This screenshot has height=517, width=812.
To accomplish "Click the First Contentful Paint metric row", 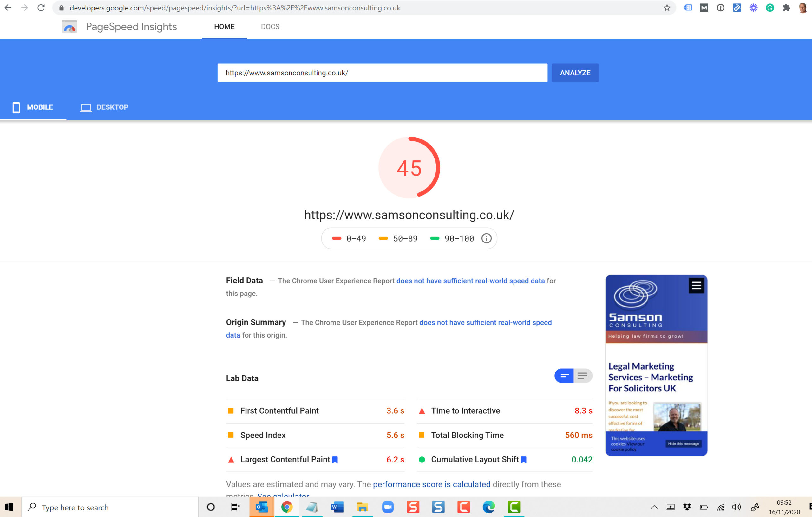I will [315, 411].
